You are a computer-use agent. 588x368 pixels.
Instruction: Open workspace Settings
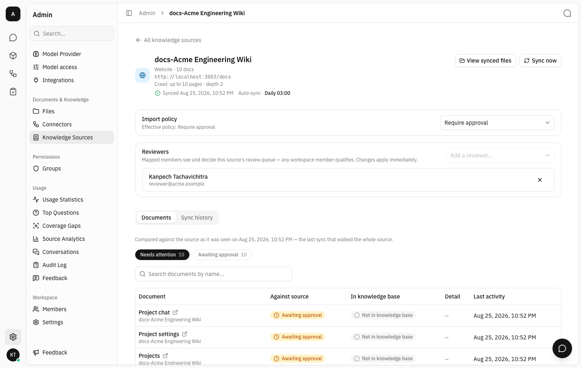71,322
